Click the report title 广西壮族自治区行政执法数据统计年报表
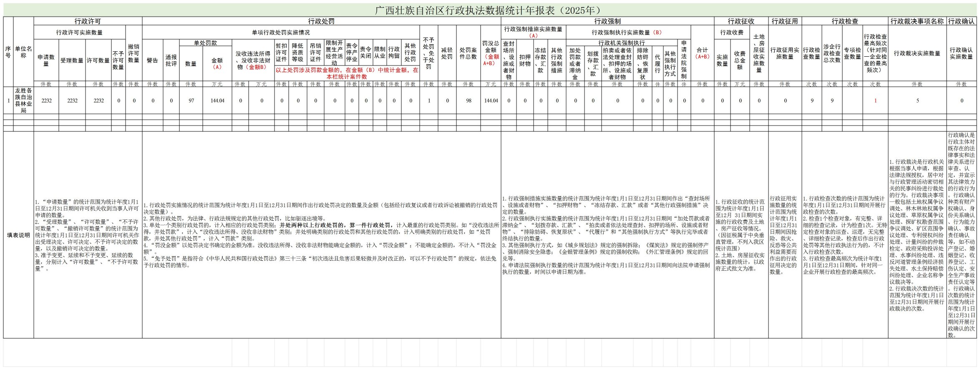 [489, 10]
